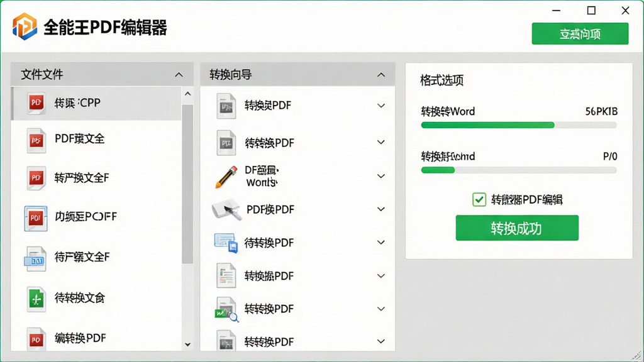Click the blue document icon beside 待严篧文全F
The height and width of the screenshot is (362, 644).
pyautogui.click(x=35, y=259)
